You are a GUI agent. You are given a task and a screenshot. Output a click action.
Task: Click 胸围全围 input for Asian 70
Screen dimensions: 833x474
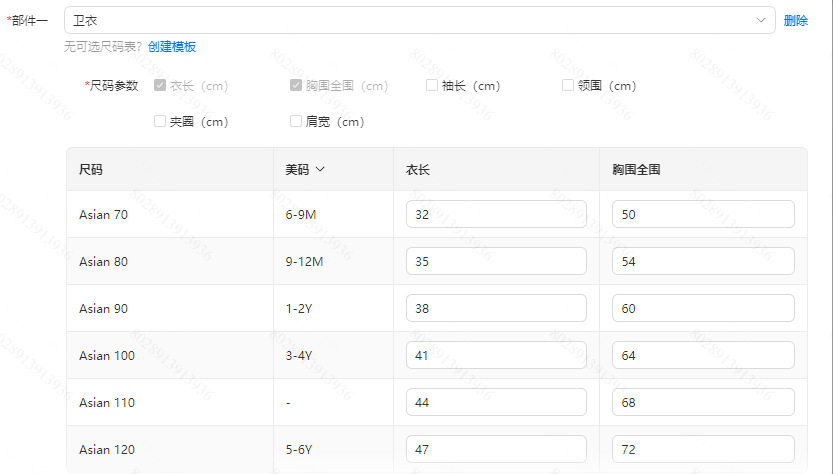[x=703, y=214]
